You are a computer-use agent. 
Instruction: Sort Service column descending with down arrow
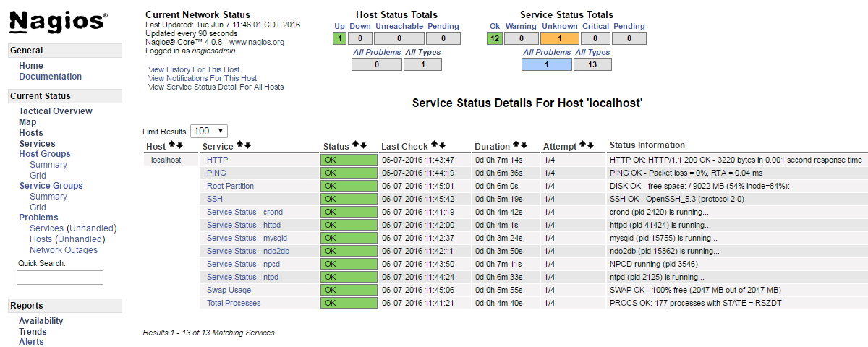coord(248,145)
